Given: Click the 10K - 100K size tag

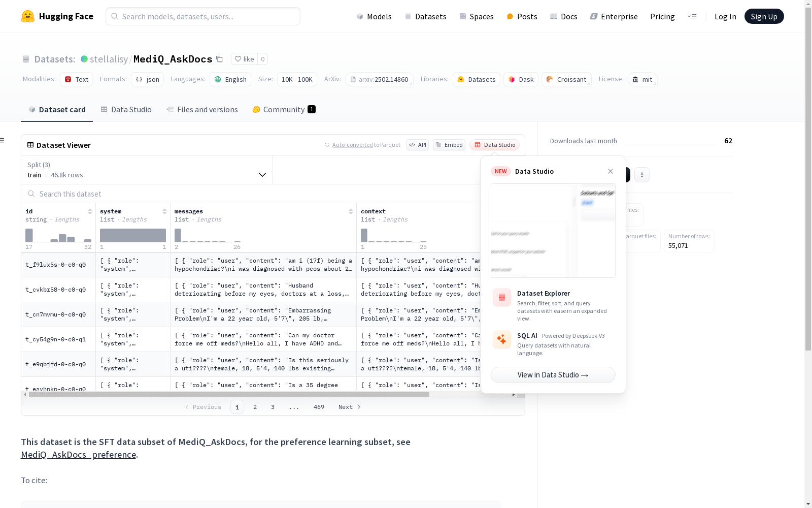Looking at the screenshot, I should click(297, 79).
